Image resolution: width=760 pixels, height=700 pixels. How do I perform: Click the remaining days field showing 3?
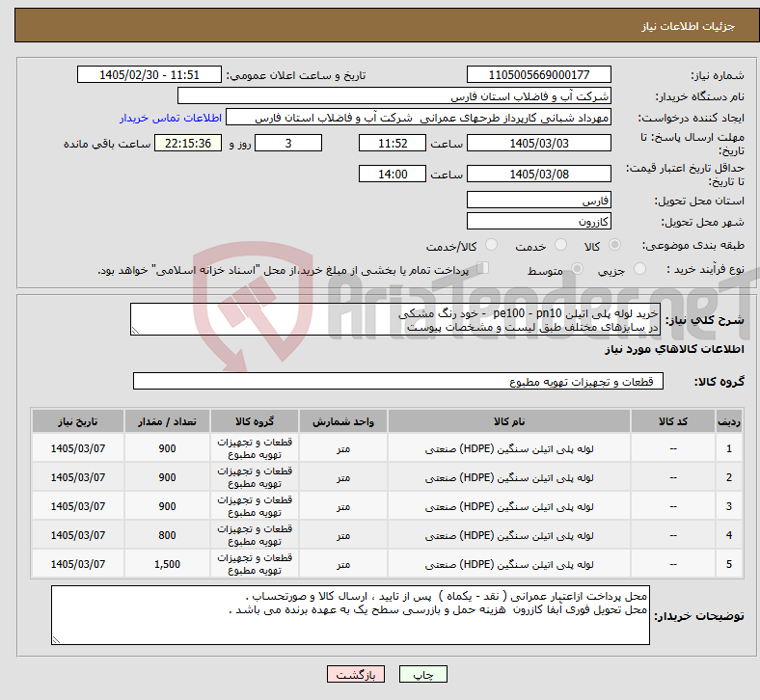[288, 143]
